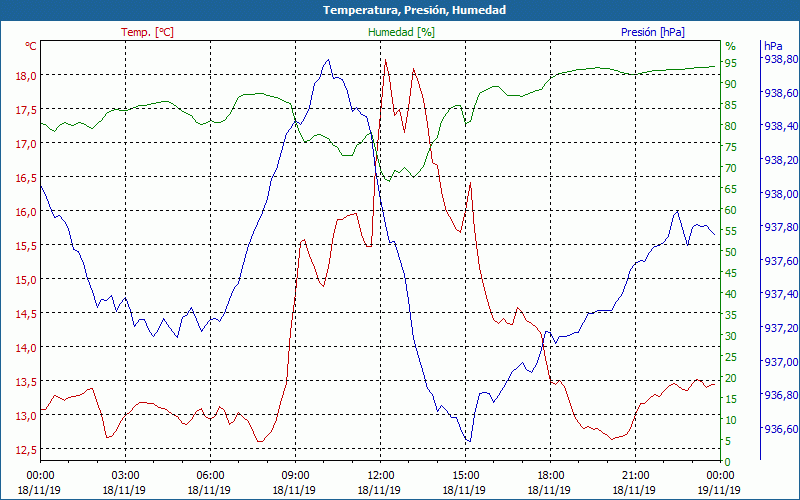The width and height of the screenshot is (800, 500).
Task: Click the green '%' axis unit label
Action: pos(731,46)
